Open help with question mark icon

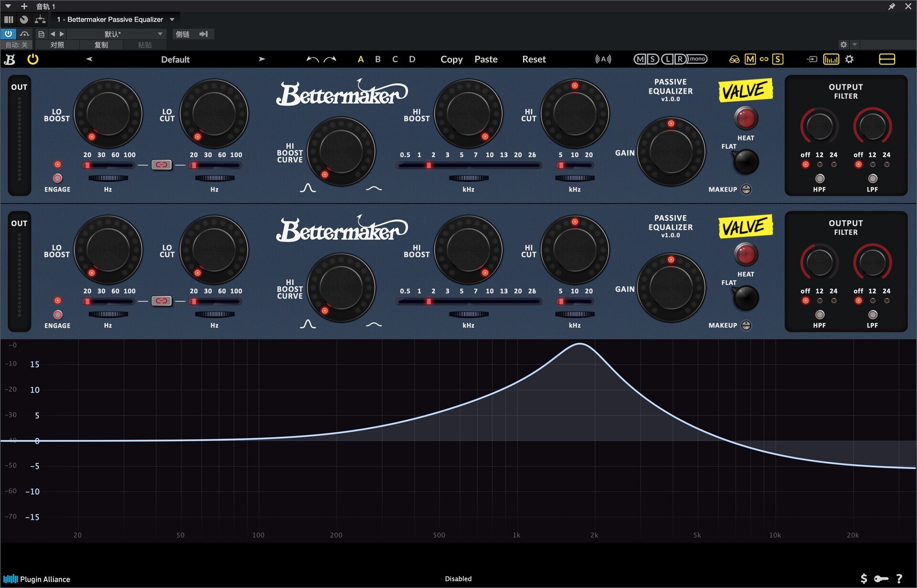point(899,579)
